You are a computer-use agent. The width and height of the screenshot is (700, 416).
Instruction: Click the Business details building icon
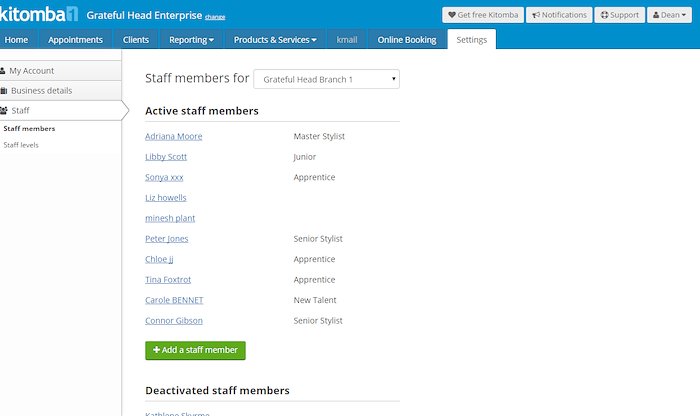pyautogui.click(x=4, y=90)
